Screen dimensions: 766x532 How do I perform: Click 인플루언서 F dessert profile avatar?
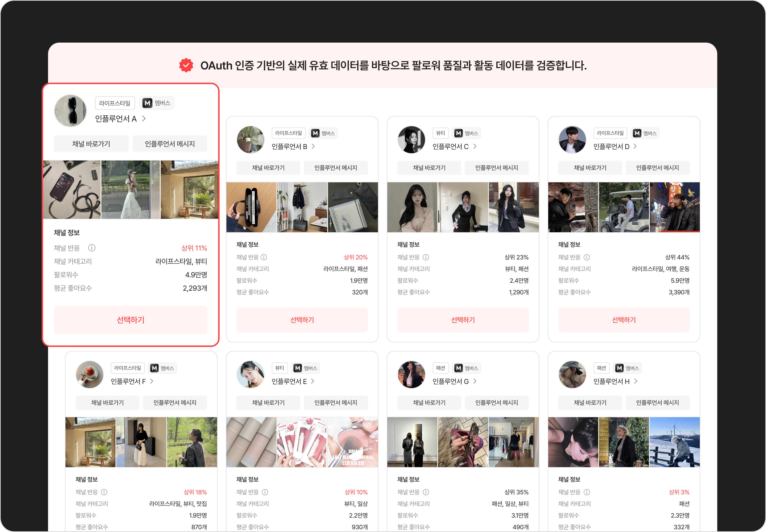click(x=90, y=375)
